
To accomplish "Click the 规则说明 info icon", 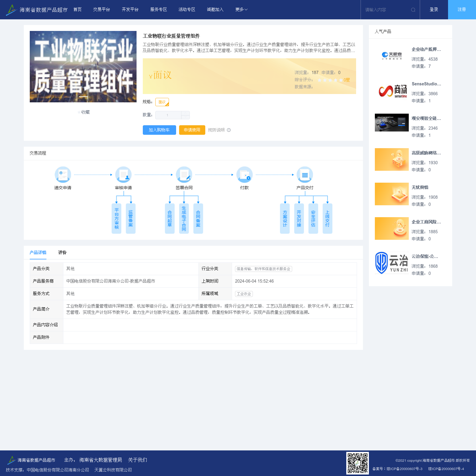I will click(x=229, y=130).
